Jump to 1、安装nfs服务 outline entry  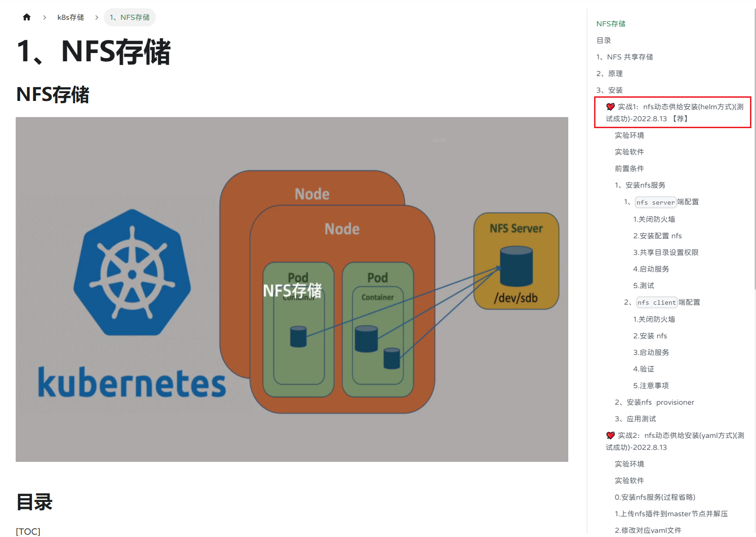(x=640, y=185)
